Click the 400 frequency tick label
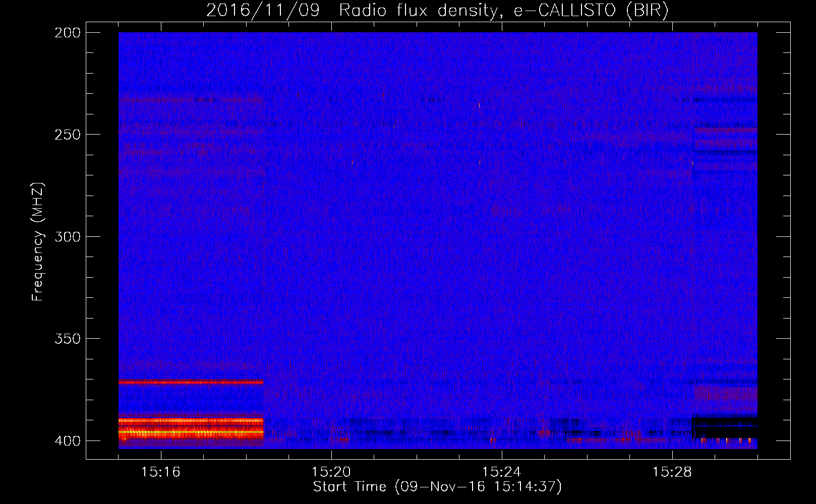The height and width of the screenshot is (504, 816). point(68,440)
